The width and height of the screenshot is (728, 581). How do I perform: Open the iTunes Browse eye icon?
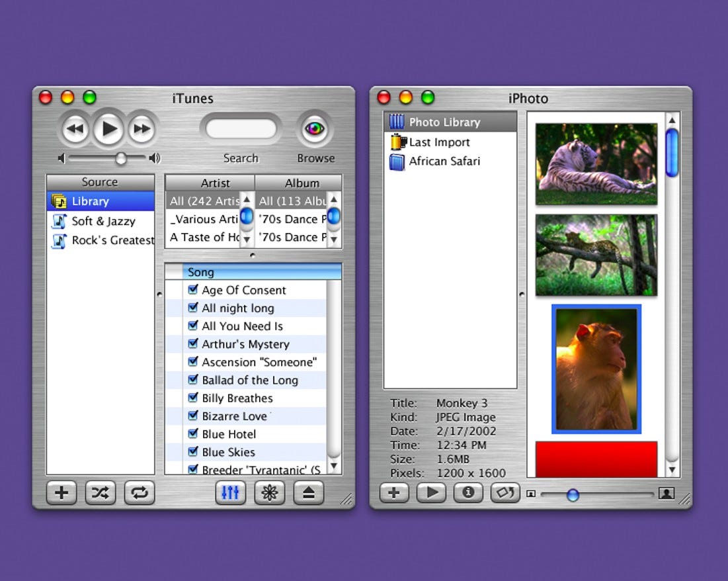click(x=315, y=128)
